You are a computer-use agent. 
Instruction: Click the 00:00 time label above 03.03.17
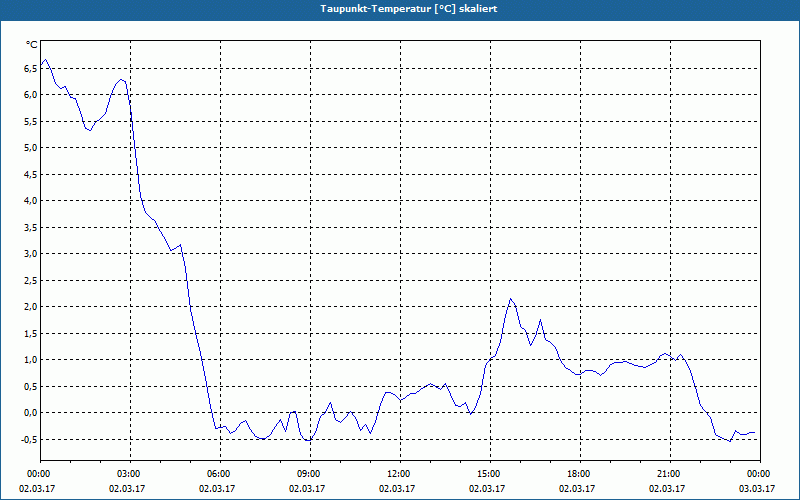tap(760, 474)
